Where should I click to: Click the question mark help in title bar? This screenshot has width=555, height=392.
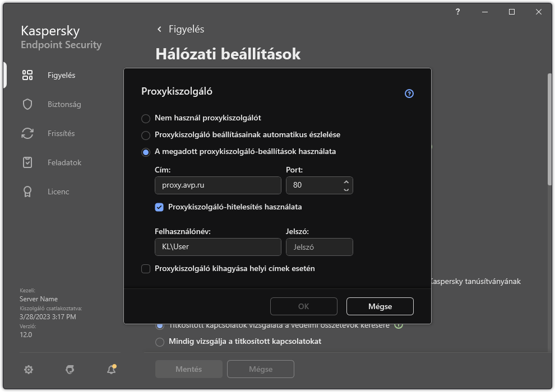point(457,12)
